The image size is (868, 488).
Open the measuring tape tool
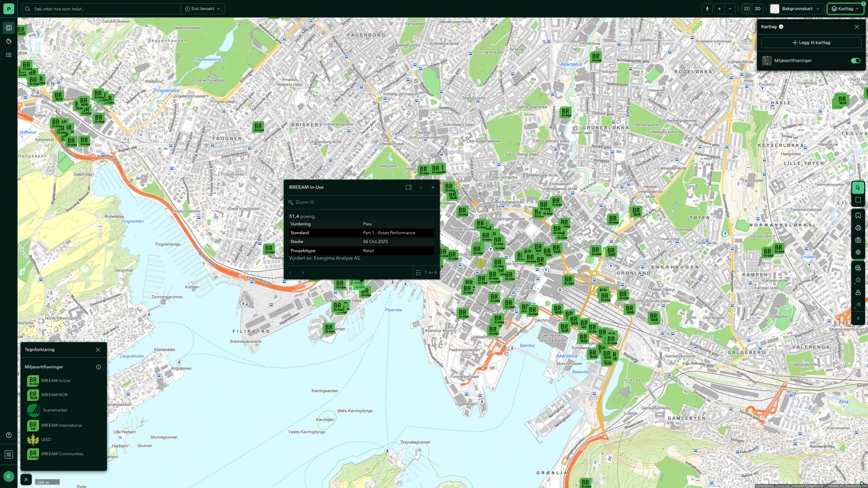pyautogui.click(x=858, y=268)
